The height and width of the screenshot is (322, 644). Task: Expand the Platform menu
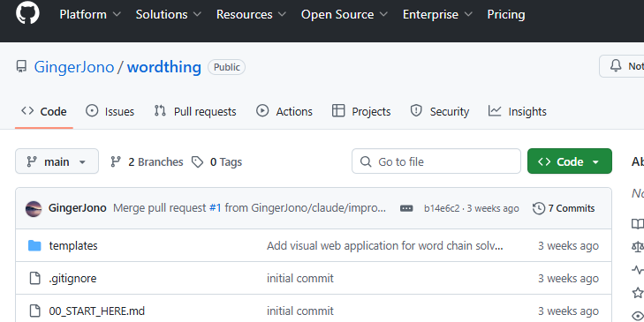click(x=90, y=14)
